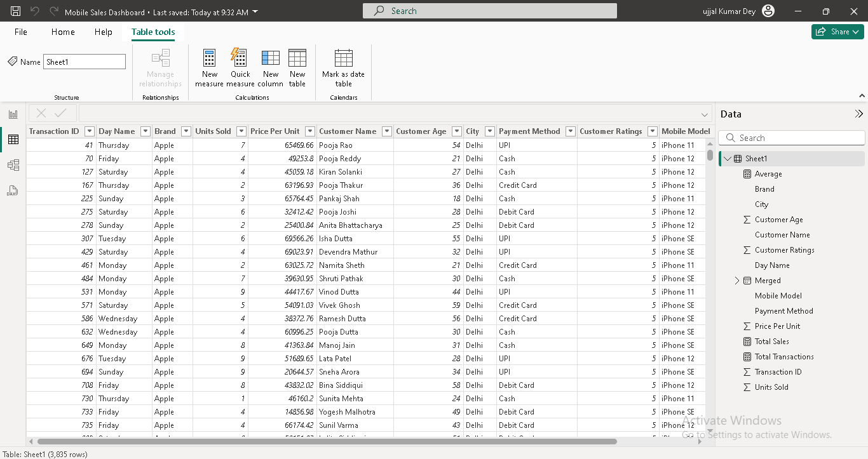Screen dimensions: 868x459
Task: Expand the Merged field in Data pane
Action: coord(737,281)
